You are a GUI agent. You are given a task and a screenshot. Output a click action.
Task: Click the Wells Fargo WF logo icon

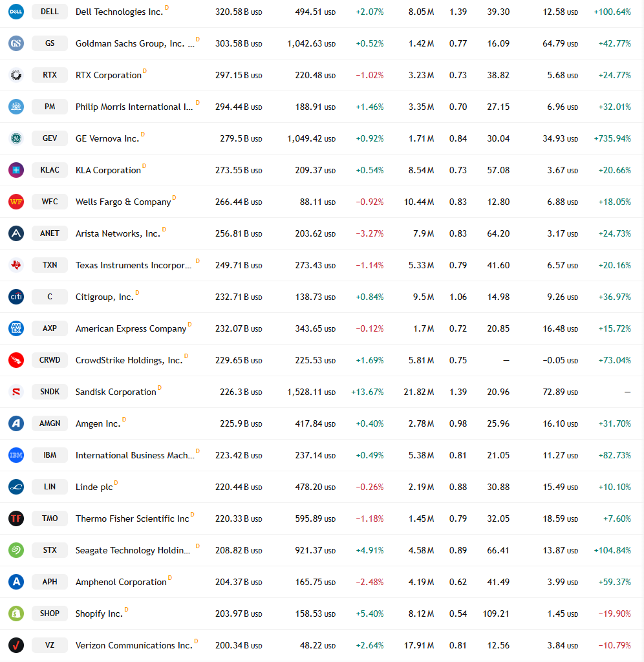[16, 202]
